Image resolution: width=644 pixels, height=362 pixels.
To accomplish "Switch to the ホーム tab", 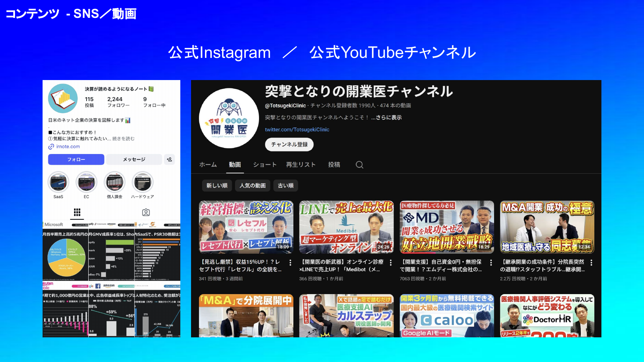I will click(x=208, y=165).
